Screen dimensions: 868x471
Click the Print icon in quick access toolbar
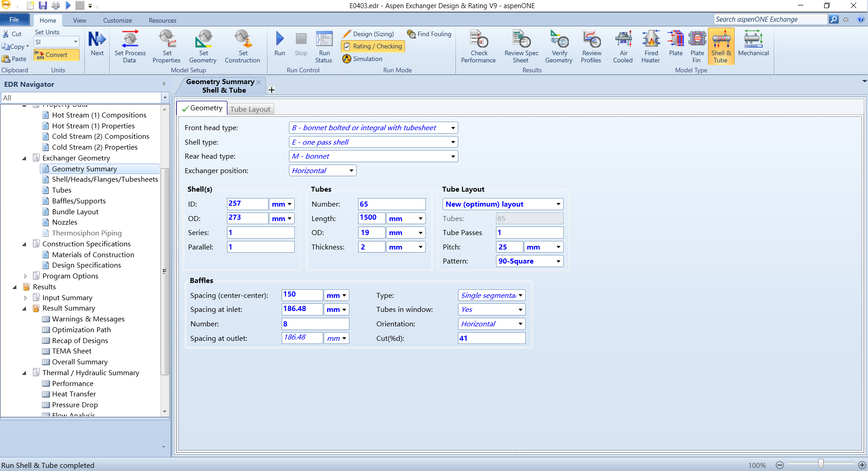56,6
